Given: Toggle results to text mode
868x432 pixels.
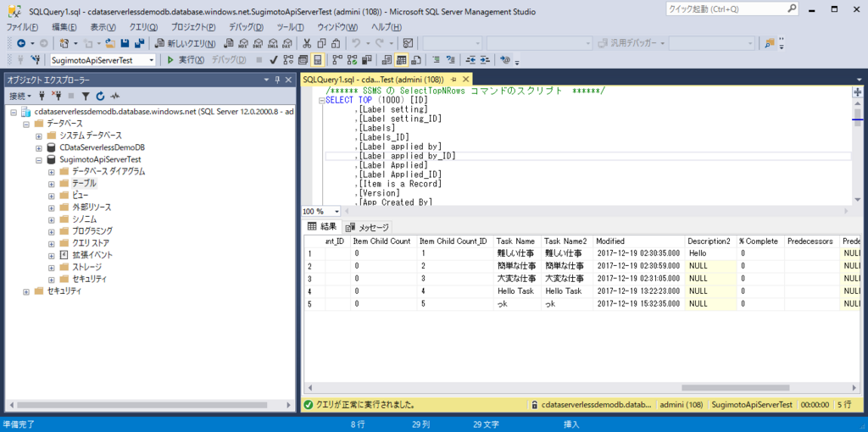Looking at the screenshot, I should pyautogui.click(x=387, y=60).
